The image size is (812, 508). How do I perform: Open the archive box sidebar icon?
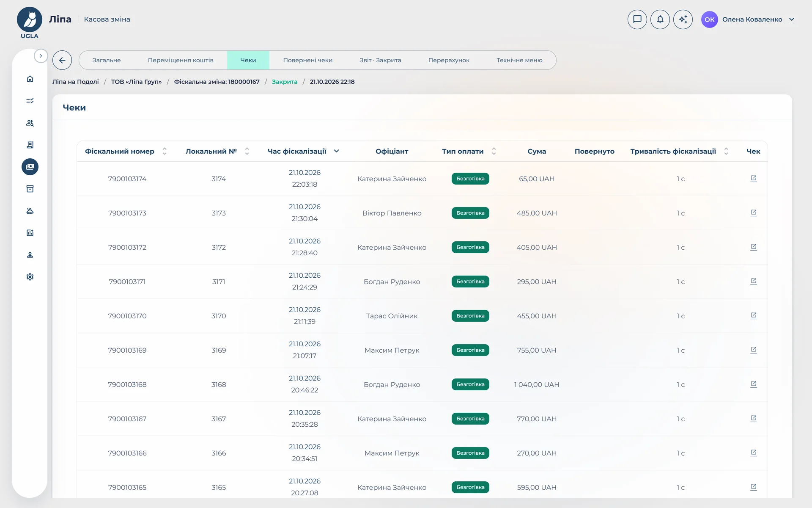[30, 189]
